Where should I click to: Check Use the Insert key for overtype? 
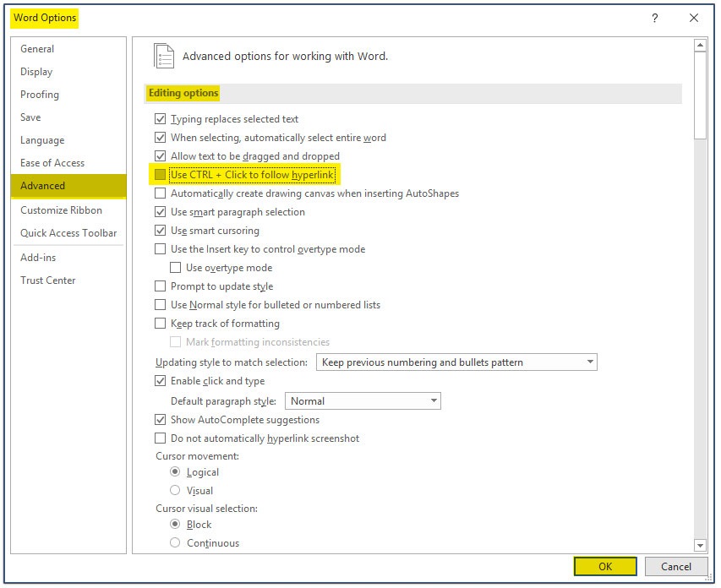click(x=161, y=249)
